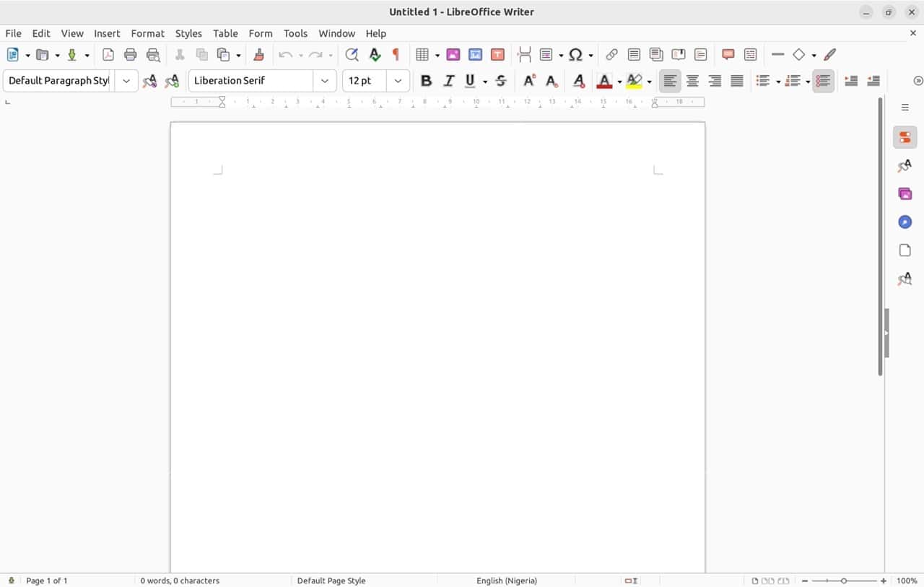Select center text alignment
924x587 pixels.
[692, 80]
